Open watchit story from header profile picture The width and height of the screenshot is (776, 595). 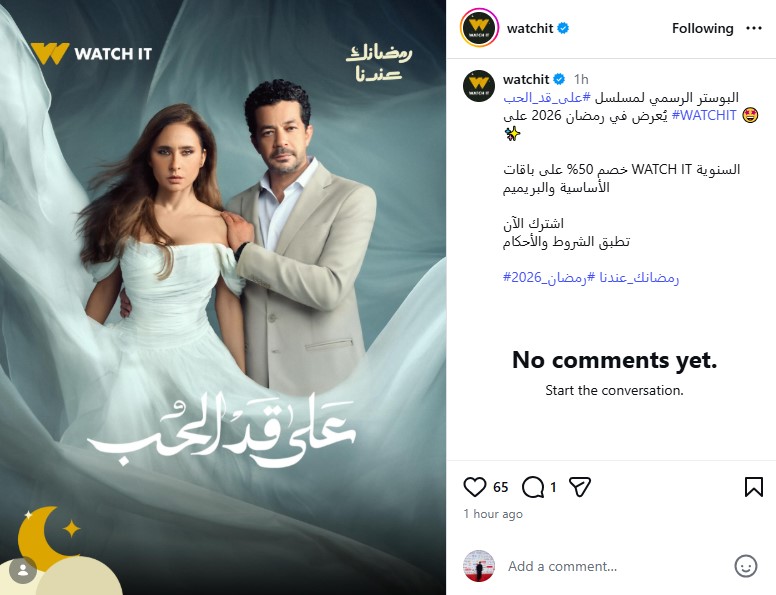(x=479, y=28)
